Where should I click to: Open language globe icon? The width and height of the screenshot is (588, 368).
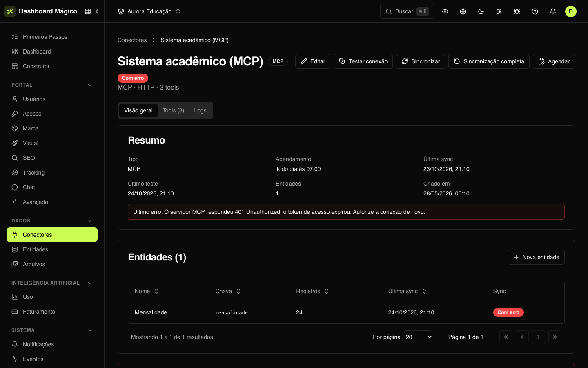coord(463,11)
